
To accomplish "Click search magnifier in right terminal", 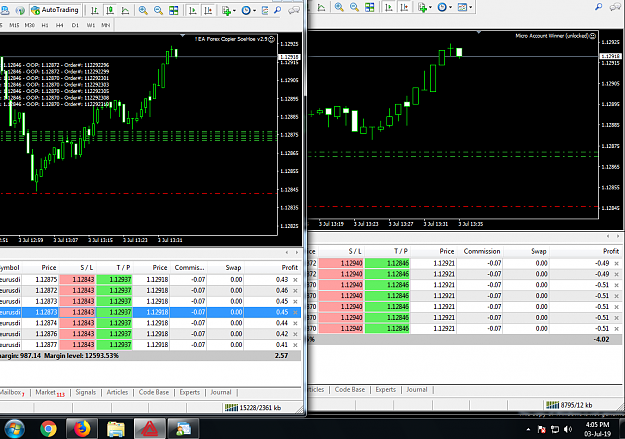I will (x=598, y=6).
